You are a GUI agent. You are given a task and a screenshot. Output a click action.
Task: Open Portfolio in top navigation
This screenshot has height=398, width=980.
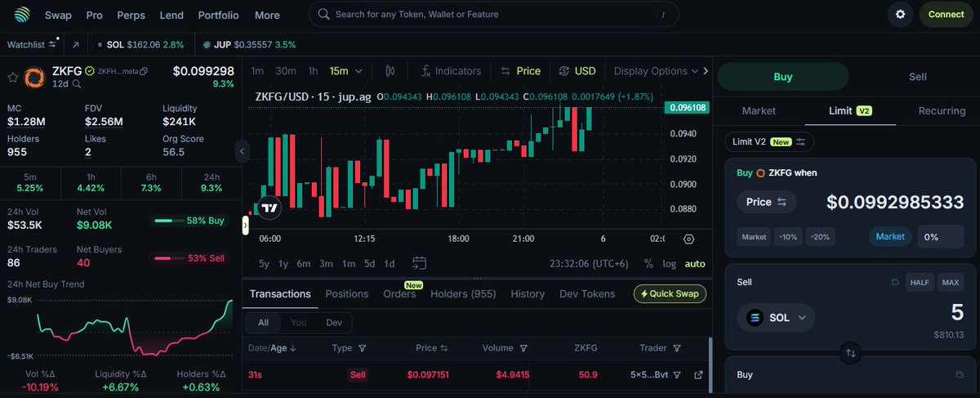218,15
